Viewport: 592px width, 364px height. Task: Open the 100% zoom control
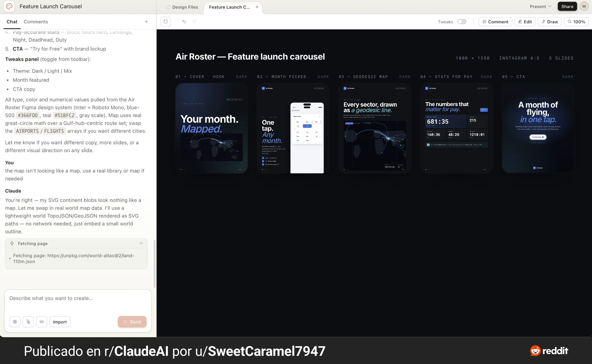(576, 22)
